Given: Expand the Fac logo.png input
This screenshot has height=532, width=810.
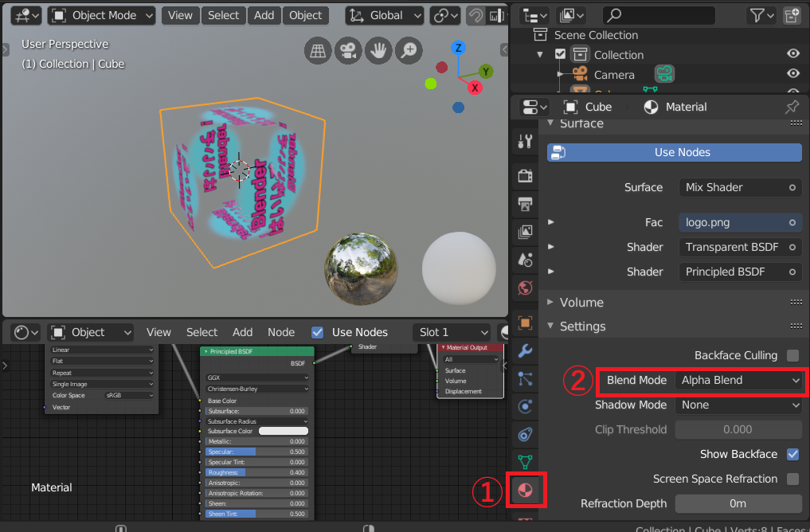Looking at the screenshot, I should [551, 222].
